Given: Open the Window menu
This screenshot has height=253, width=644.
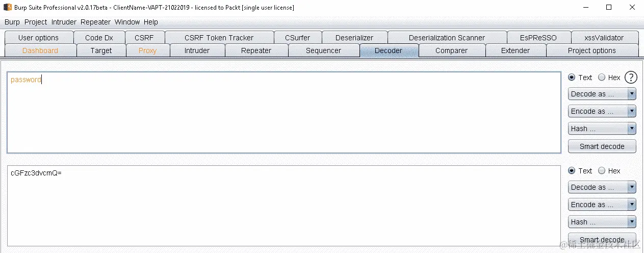Looking at the screenshot, I should click(127, 22).
